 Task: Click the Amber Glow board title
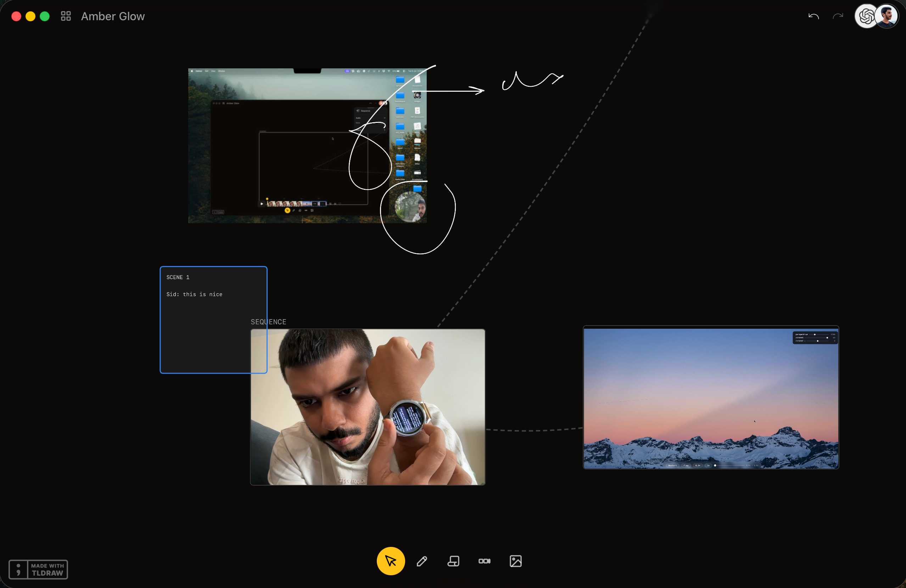(x=113, y=16)
